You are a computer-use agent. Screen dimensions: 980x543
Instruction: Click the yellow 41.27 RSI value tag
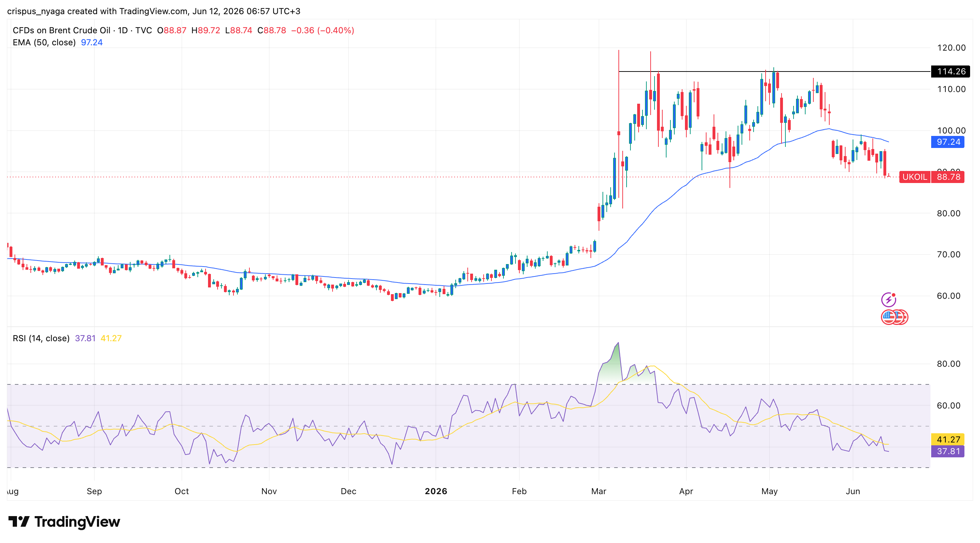(947, 440)
